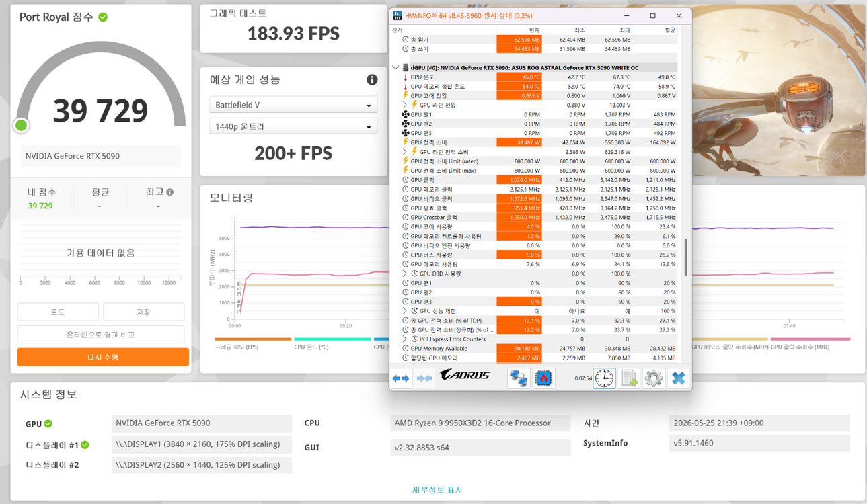Click the GPU 코어 전압 lightning icon
This screenshot has width=867, height=504.
pyautogui.click(x=405, y=96)
